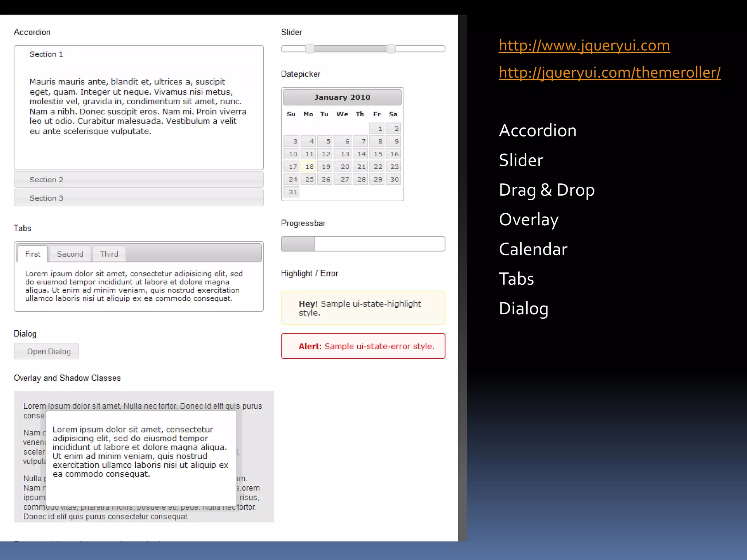The width and height of the screenshot is (747, 560).
Task: Click the 'Alert: Sample ui-state-error' message box
Action: click(x=363, y=346)
